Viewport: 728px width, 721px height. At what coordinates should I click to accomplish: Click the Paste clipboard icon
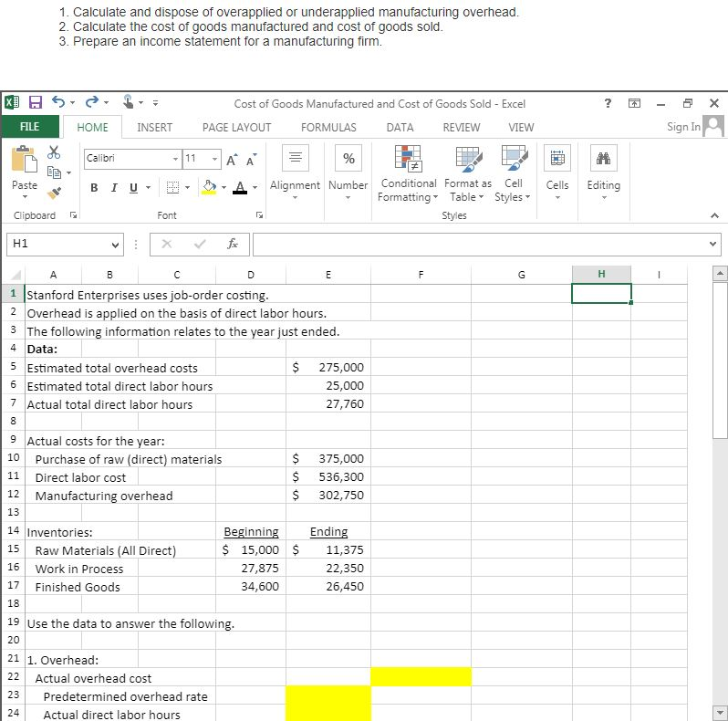coord(24,159)
